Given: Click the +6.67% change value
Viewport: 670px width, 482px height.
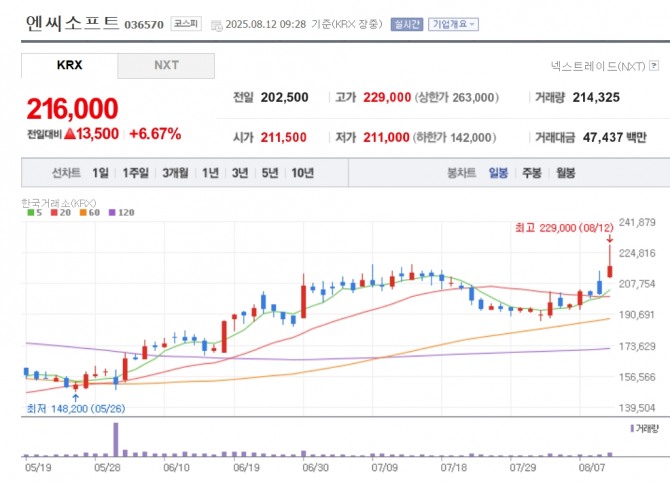Looking at the screenshot, I should (155, 134).
